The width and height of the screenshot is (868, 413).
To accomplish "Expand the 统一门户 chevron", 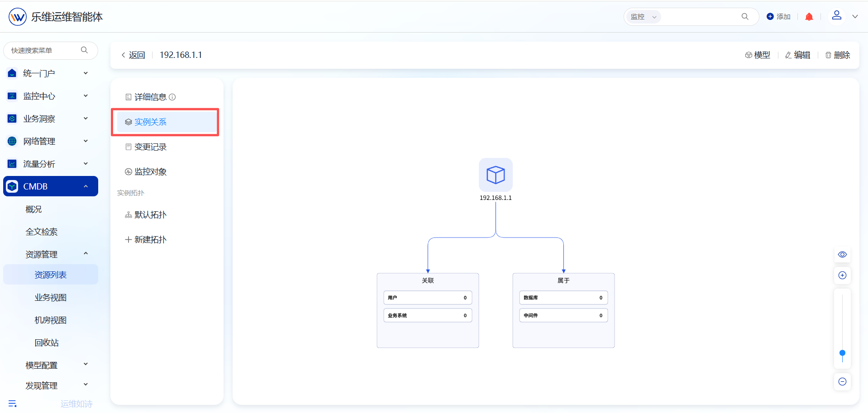I will click(86, 73).
